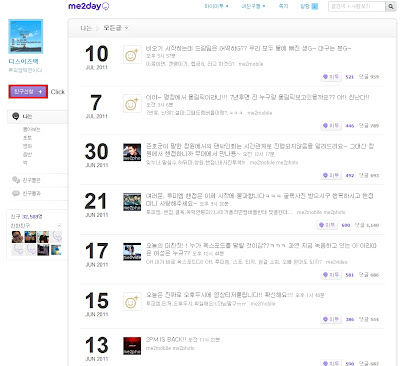Click the metoo count 446 on the 7 JUL post
Viewport: 400px width, 366px height.
coord(350,126)
